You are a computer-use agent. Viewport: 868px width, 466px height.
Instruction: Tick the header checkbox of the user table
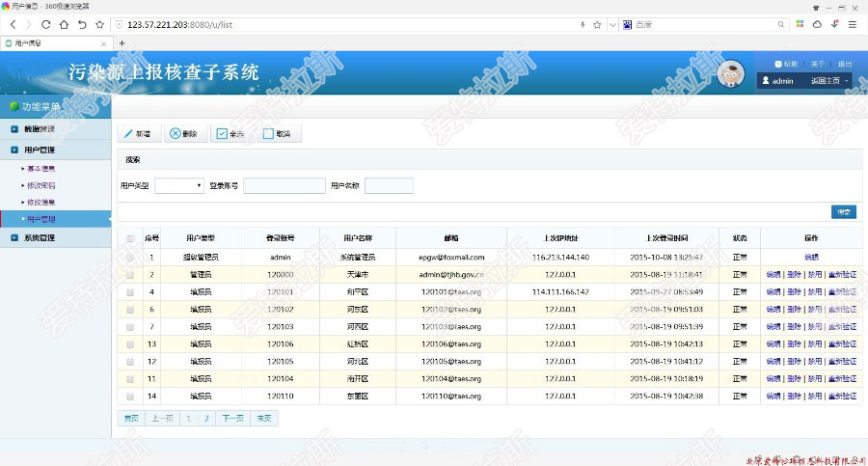coord(130,238)
